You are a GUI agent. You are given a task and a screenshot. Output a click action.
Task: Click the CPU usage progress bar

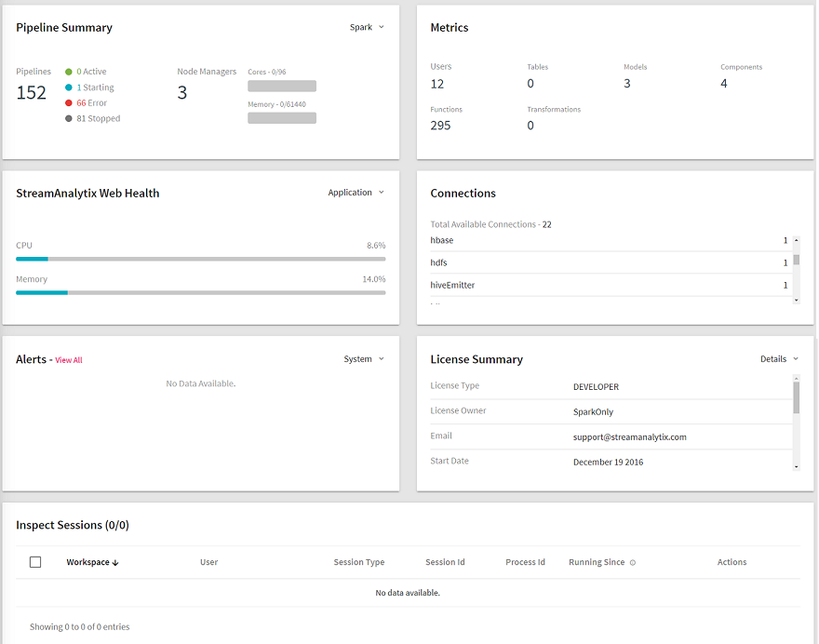click(x=201, y=259)
